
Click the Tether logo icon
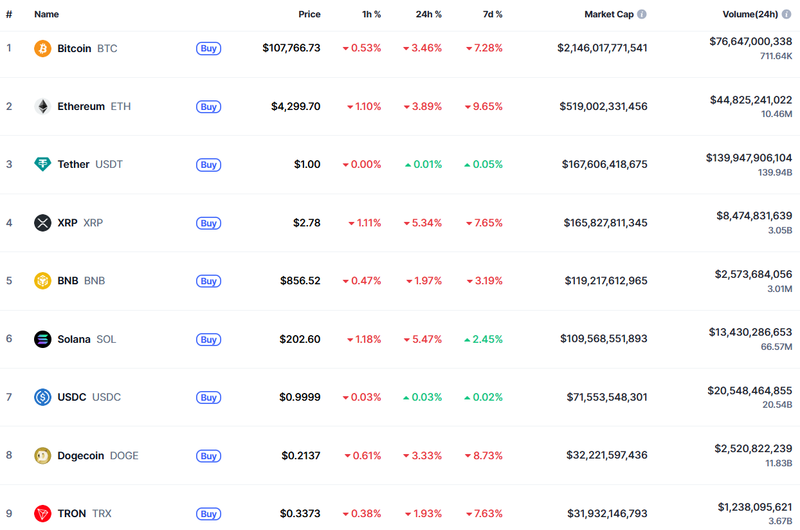click(x=43, y=164)
